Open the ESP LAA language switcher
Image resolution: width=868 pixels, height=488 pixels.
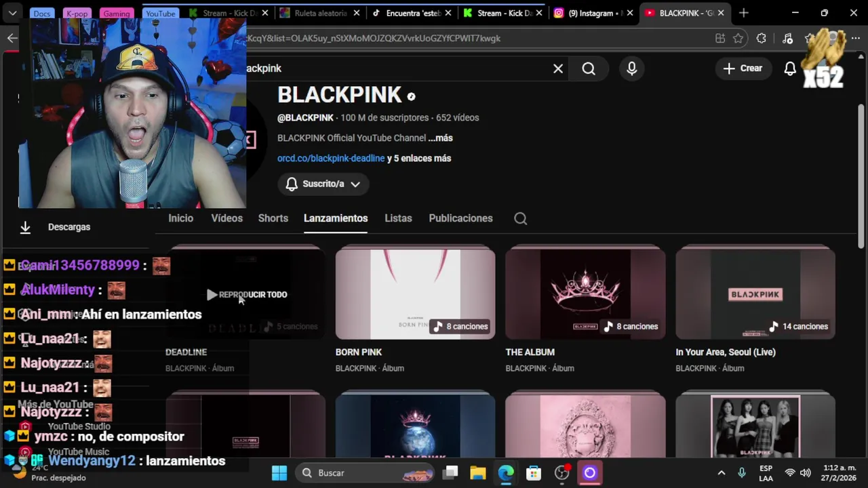[766, 473]
